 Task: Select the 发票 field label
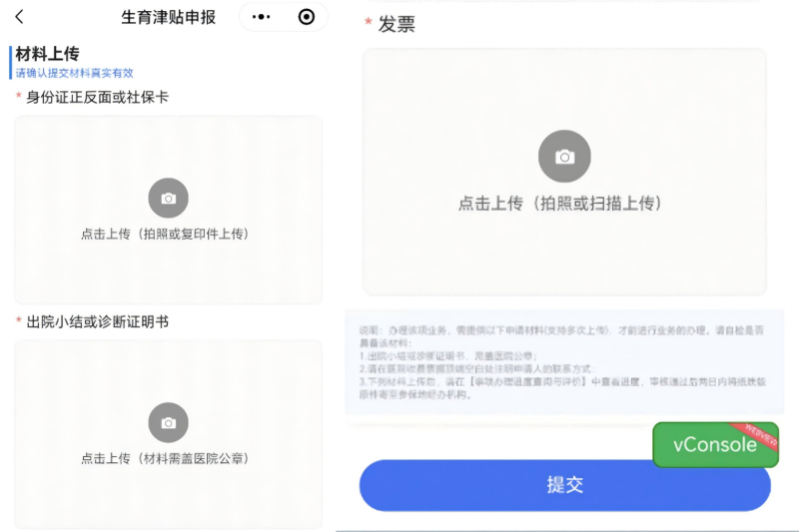tap(396, 25)
